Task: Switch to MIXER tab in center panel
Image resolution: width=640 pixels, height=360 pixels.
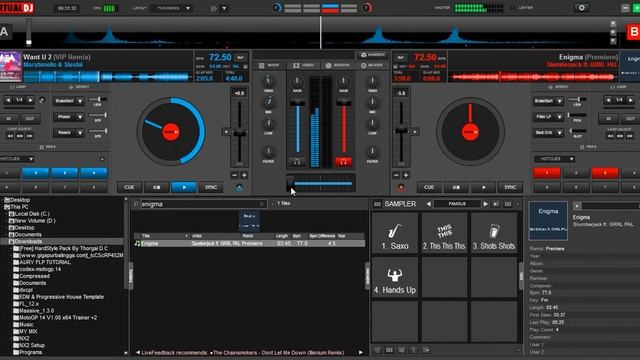Action: (x=269, y=65)
